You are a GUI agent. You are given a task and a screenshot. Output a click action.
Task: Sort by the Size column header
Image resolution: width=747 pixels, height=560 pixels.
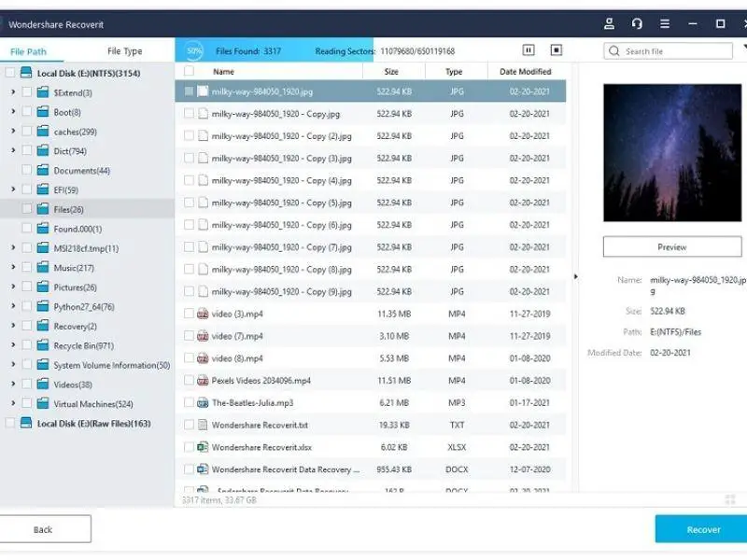pos(391,72)
